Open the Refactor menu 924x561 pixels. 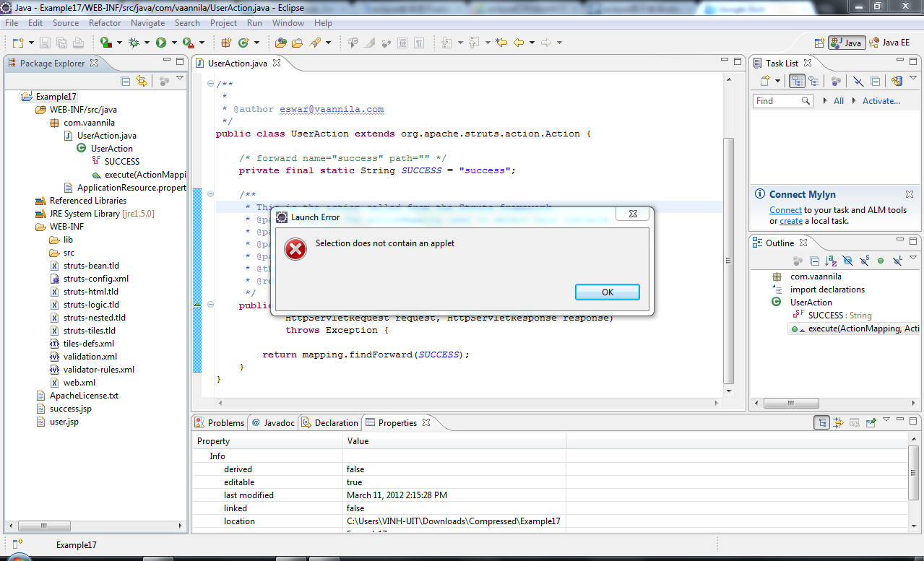point(105,23)
